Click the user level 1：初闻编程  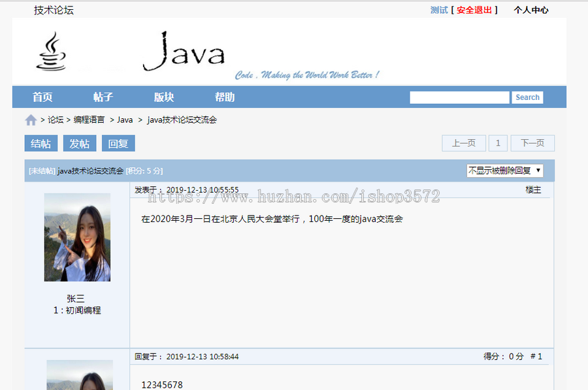pos(77,310)
